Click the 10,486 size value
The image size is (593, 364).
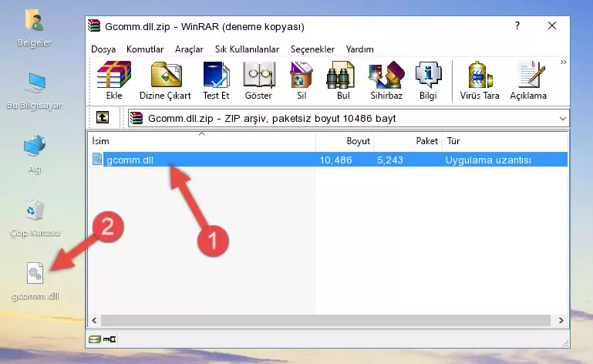click(x=336, y=160)
